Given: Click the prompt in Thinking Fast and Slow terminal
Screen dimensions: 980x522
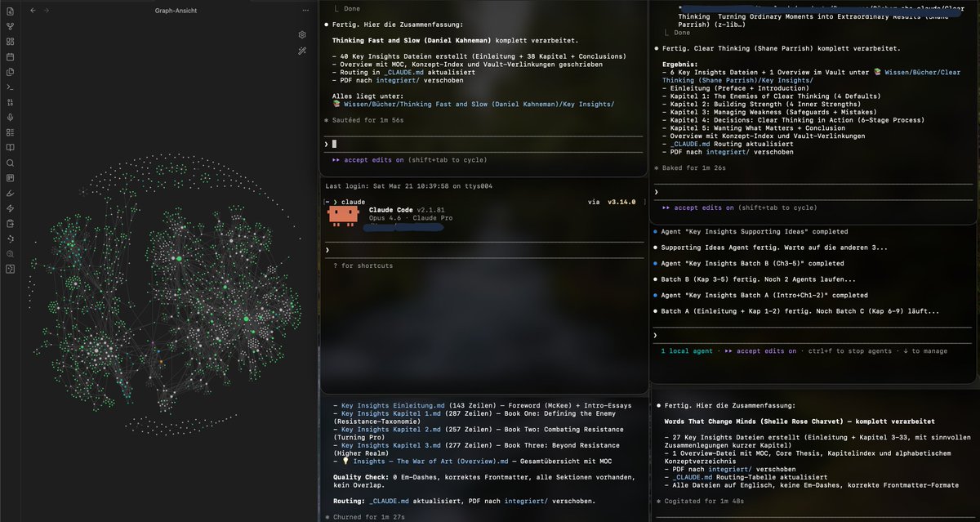Looking at the screenshot, I should 483,143.
